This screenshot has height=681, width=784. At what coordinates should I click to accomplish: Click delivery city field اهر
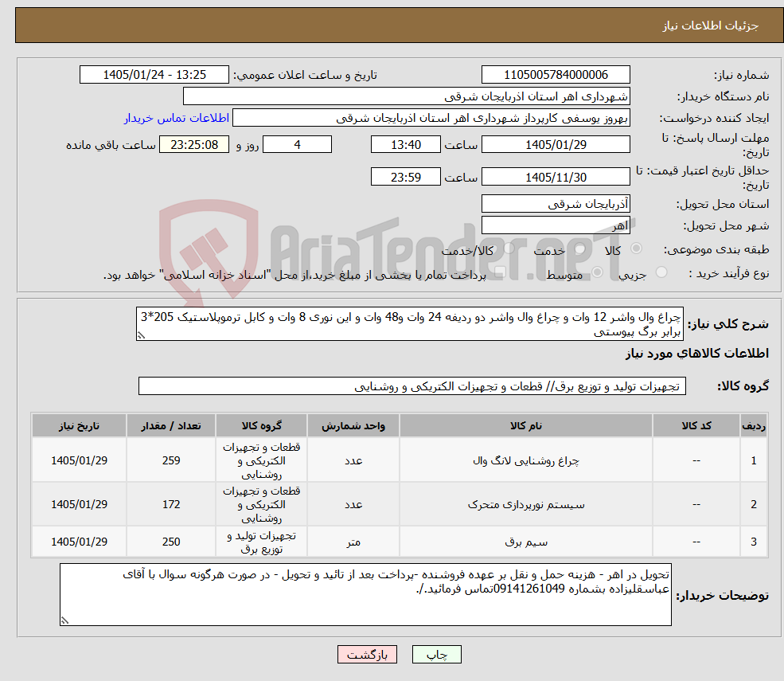(556, 225)
